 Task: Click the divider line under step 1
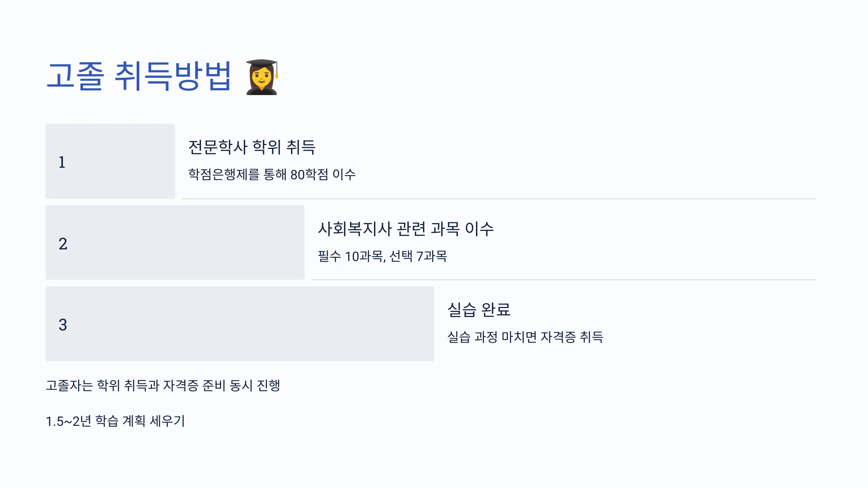pyautogui.click(x=499, y=199)
